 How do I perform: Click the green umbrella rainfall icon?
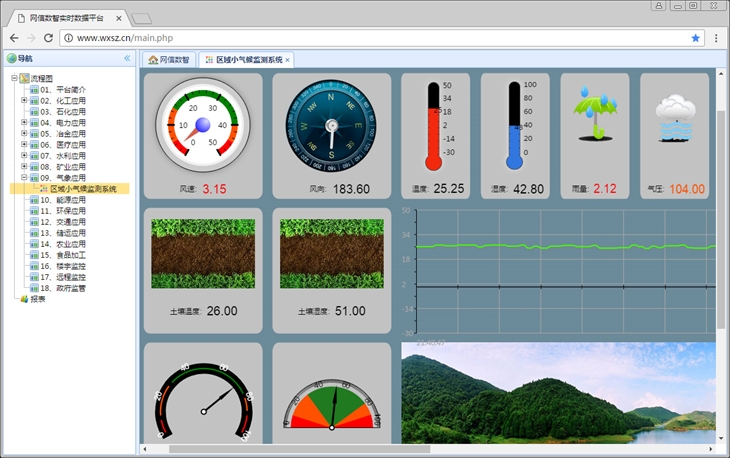pos(595,113)
